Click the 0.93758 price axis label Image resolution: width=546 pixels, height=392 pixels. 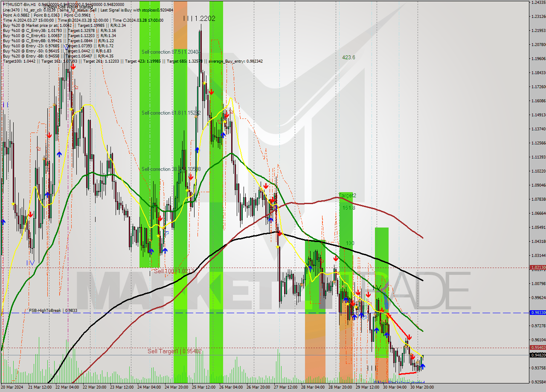pyautogui.click(x=538, y=368)
